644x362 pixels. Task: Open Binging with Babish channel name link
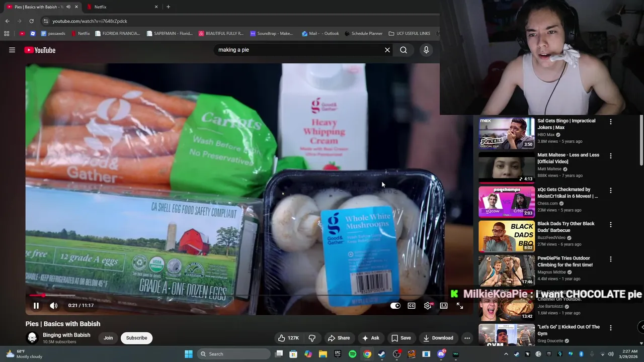click(66, 335)
